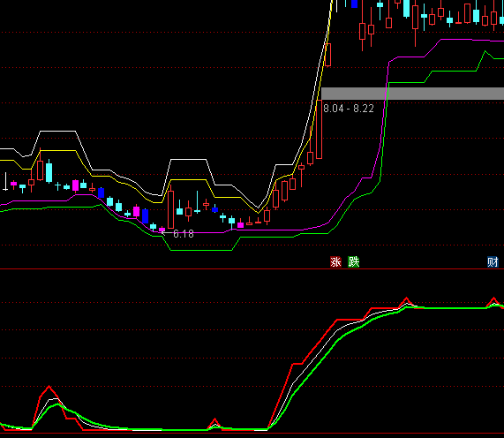Select the tallest red spike at the indicator's left

[x=49, y=388]
